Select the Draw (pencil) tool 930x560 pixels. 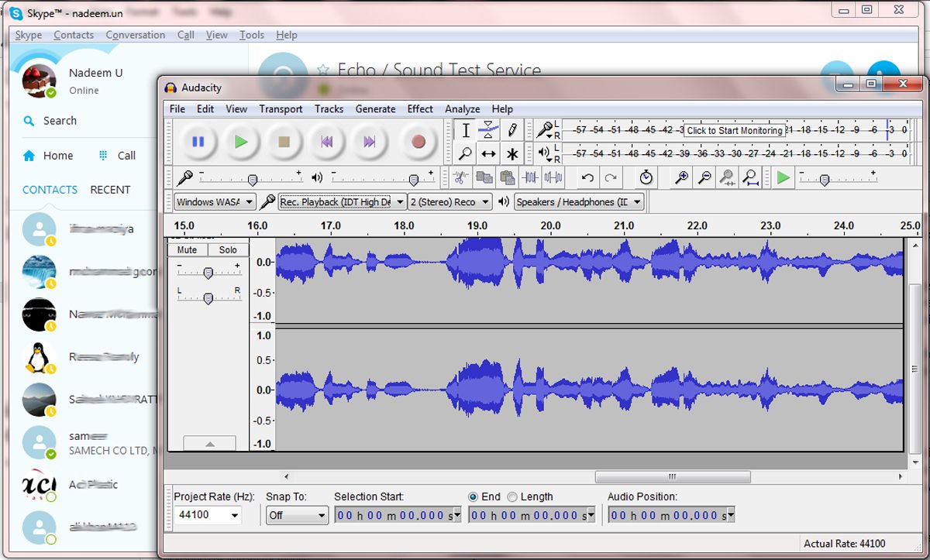click(511, 130)
